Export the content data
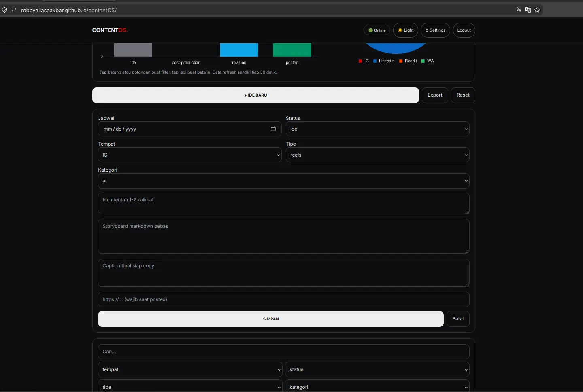The height and width of the screenshot is (392, 583). click(x=435, y=95)
